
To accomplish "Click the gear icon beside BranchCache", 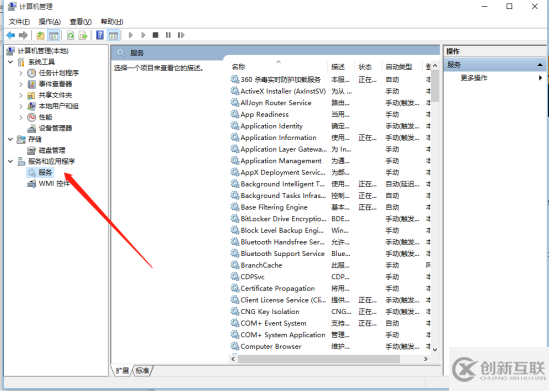I will tap(235, 265).
